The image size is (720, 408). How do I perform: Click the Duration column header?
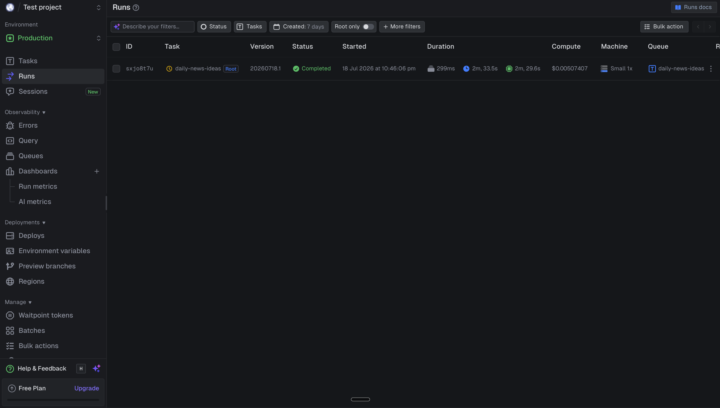[440, 46]
